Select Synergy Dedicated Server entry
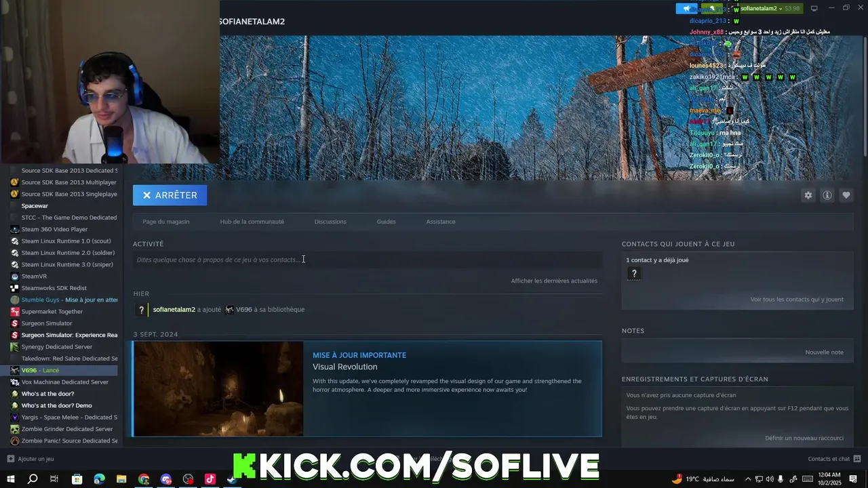This screenshot has width=868, height=488. click(x=56, y=346)
